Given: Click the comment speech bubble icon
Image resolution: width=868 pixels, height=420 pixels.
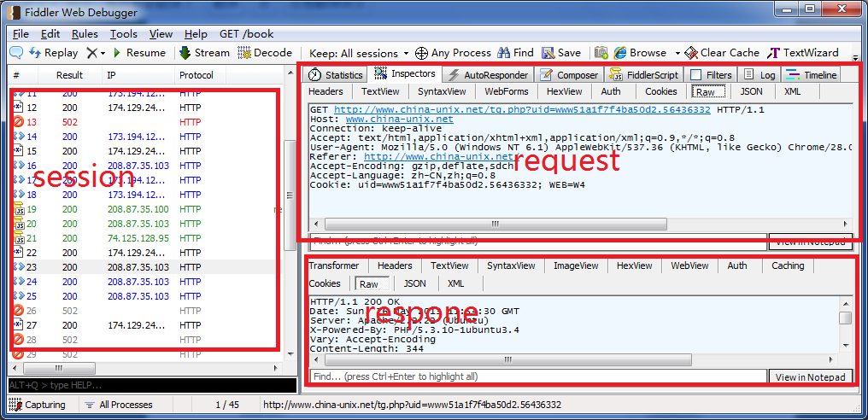Looking at the screenshot, I should 16,53.
